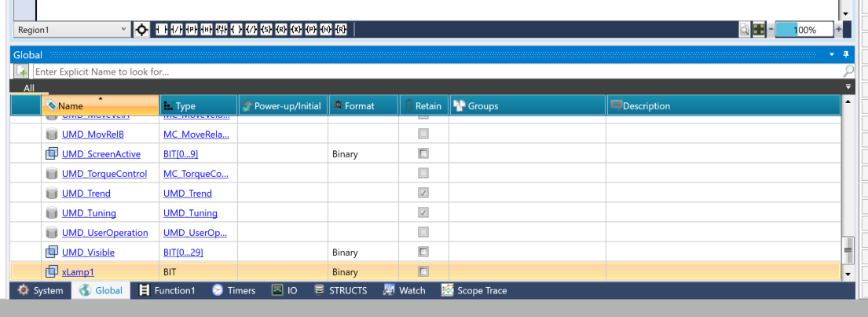Open the Region1 dropdown
Image resolution: width=868 pixels, height=317 pixels.
[123, 30]
